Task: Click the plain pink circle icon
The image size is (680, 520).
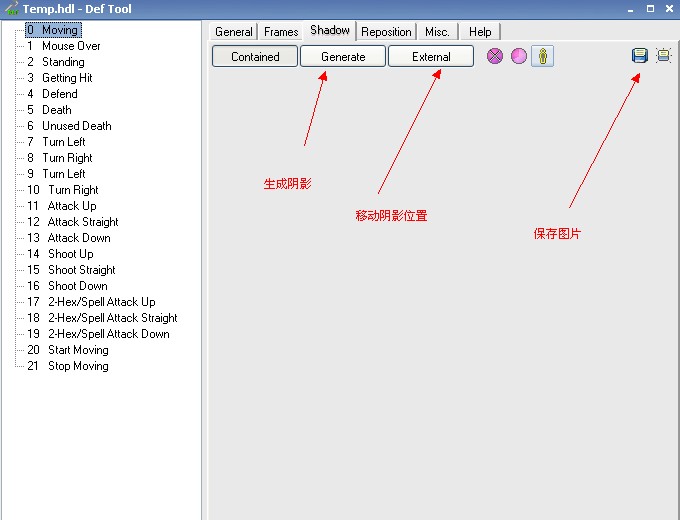Action: pyautogui.click(x=519, y=56)
